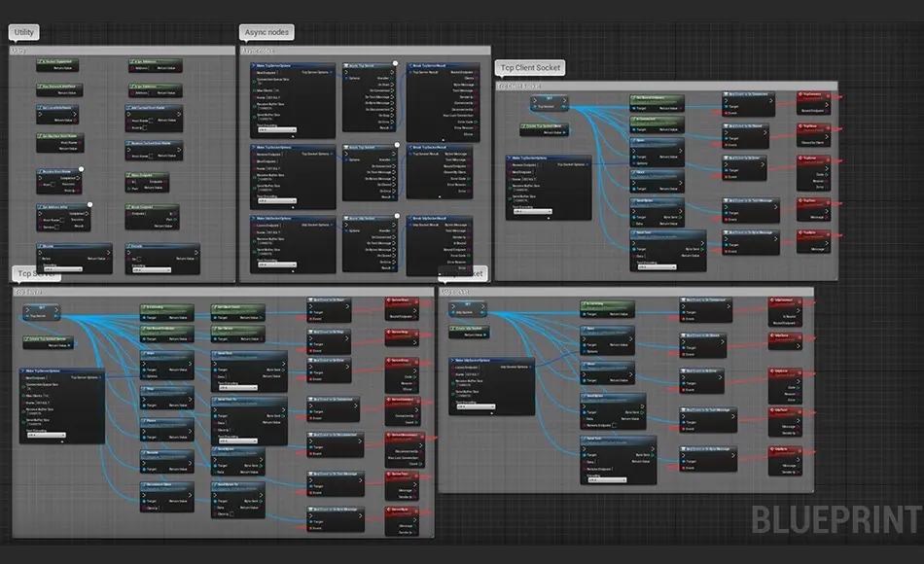Select the Is Listening node in Tcp Server group

tap(166, 312)
